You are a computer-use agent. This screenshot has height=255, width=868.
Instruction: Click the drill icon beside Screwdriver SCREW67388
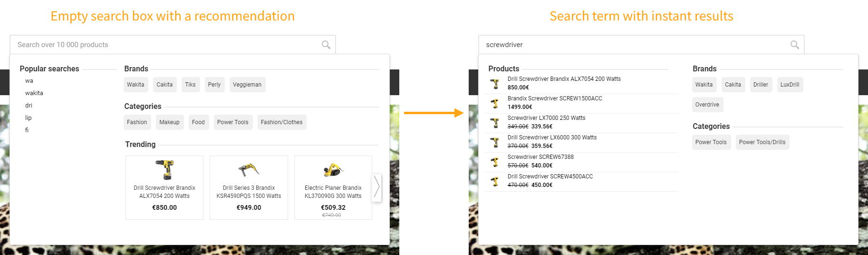click(x=495, y=162)
